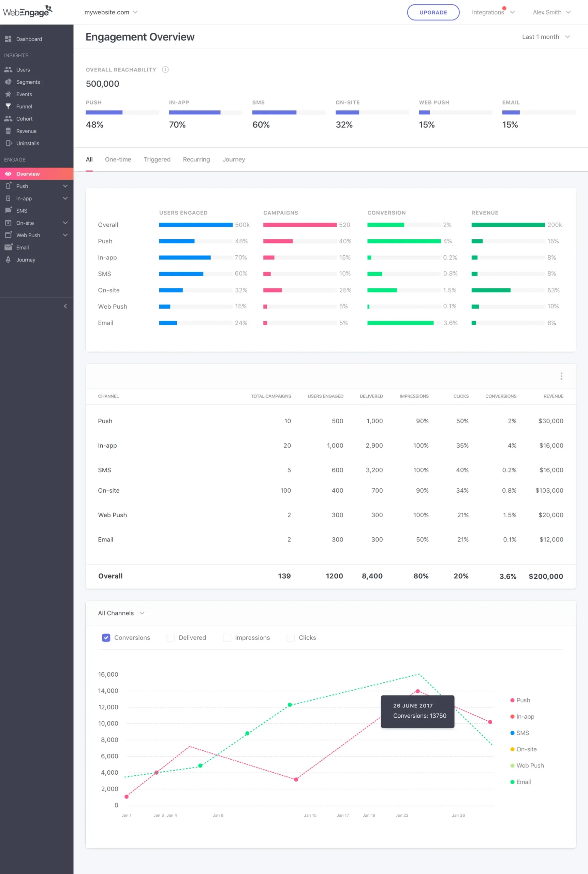The image size is (588, 874).
Task: Switch to the Triggered campaigns tab
Action: [x=157, y=159]
